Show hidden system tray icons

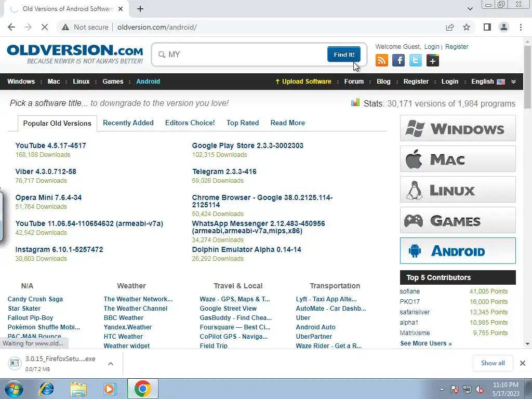tap(442, 390)
